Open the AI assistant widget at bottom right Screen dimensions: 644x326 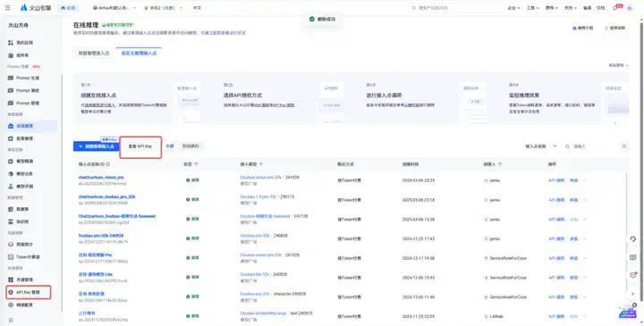click(628, 313)
